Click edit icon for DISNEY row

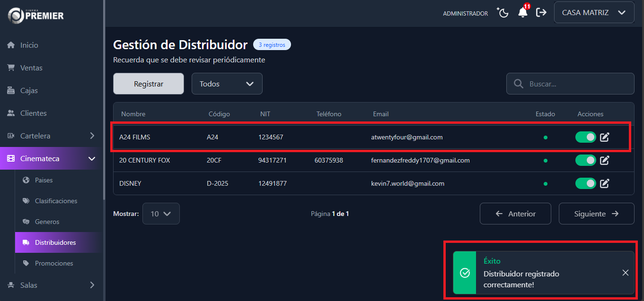coord(605,183)
